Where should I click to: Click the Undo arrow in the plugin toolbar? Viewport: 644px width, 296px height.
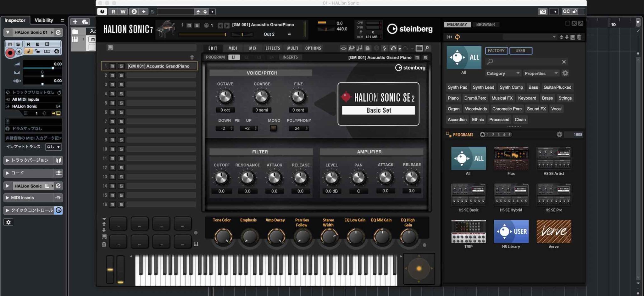pyautogui.click(x=393, y=48)
